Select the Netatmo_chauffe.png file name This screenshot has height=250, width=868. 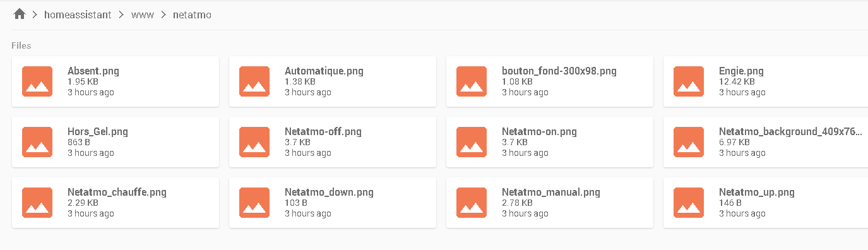click(117, 193)
